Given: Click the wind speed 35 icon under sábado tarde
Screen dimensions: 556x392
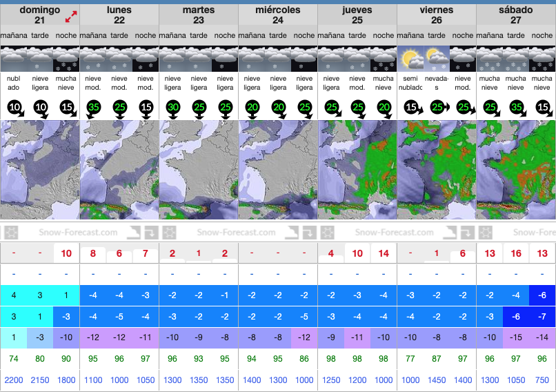Looking at the screenshot, I should (516, 107).
